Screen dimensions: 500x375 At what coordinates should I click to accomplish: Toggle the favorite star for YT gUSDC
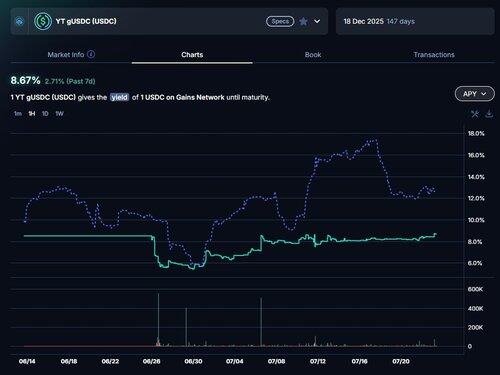click(303, 21)
